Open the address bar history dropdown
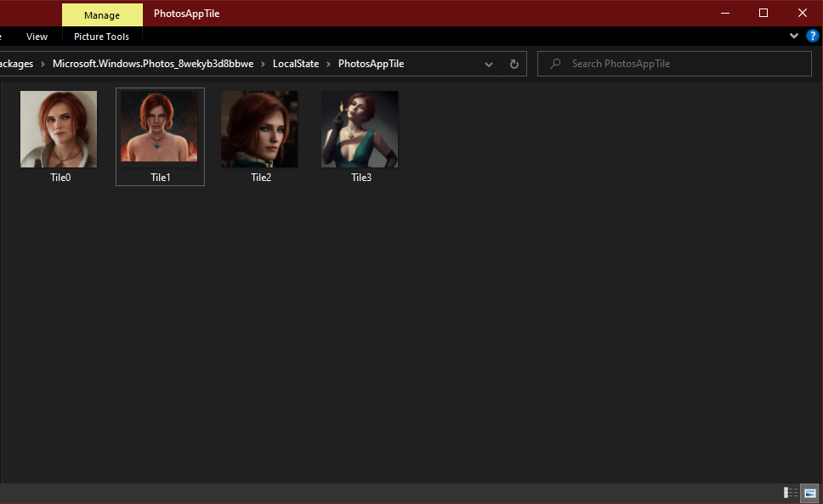Screen dimensions: 823x504 (489, 65)
